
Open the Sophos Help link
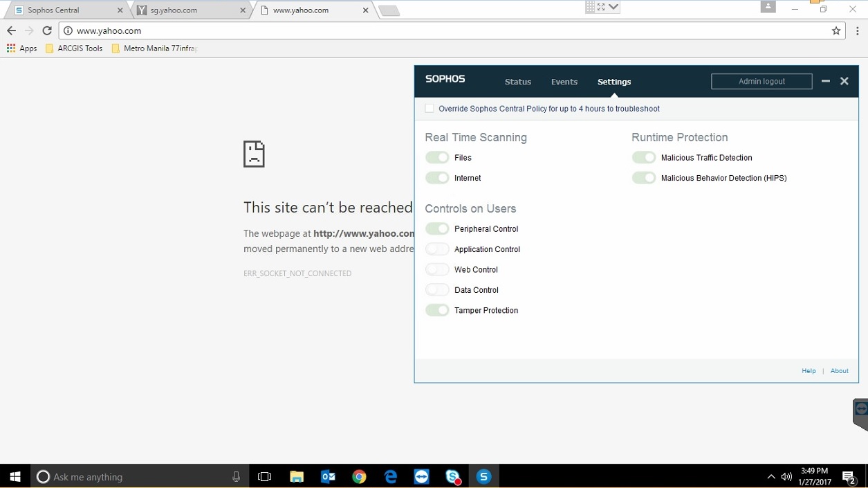pyautogui.click(x=809, y=371)
